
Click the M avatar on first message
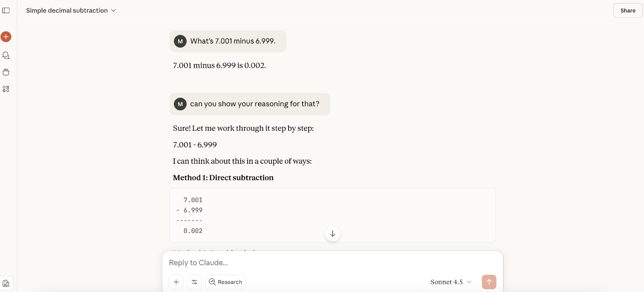(x=180, y=41)
